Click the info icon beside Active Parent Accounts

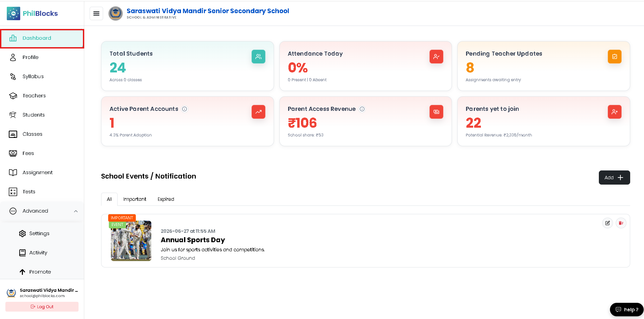[x=185, y=109]
